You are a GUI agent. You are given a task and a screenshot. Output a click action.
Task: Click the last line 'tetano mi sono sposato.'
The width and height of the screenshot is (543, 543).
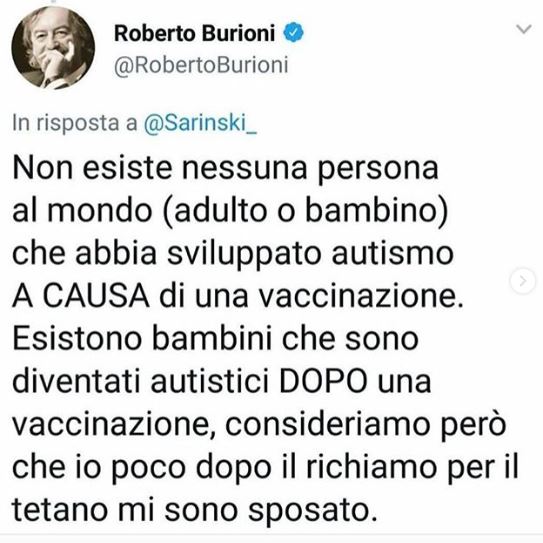(195, 511)
